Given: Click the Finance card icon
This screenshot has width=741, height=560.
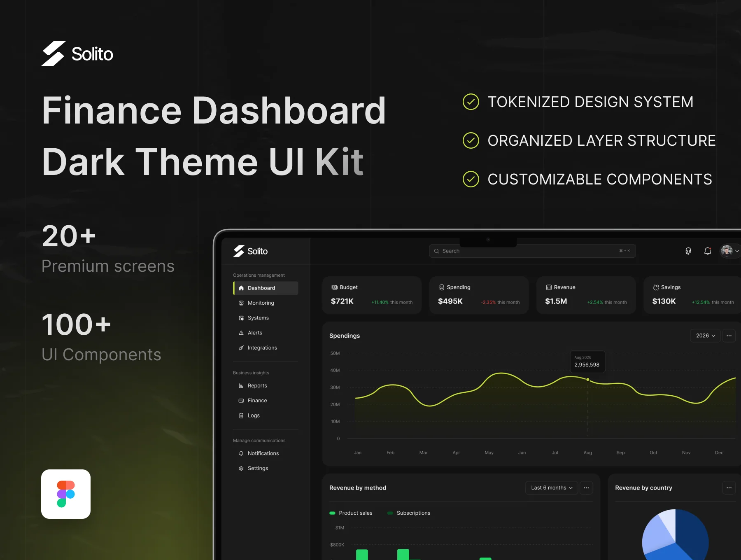Looking at the screenshot, I should [241, 400].
